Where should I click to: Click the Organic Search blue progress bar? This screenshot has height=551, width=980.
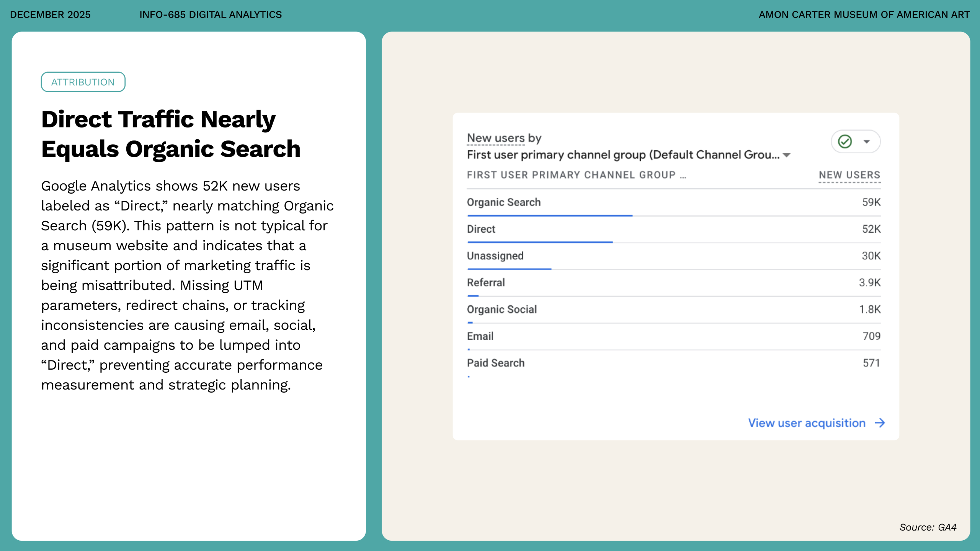[x=550, y=216]
